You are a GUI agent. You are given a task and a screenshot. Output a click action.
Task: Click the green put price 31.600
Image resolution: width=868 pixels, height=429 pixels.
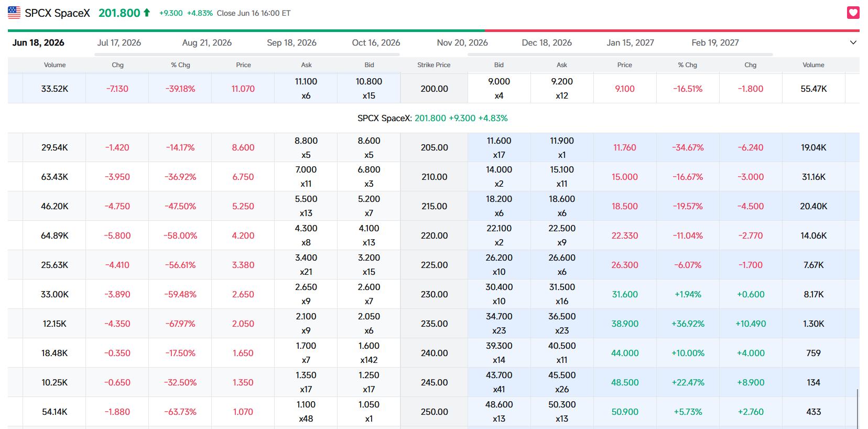625,294
